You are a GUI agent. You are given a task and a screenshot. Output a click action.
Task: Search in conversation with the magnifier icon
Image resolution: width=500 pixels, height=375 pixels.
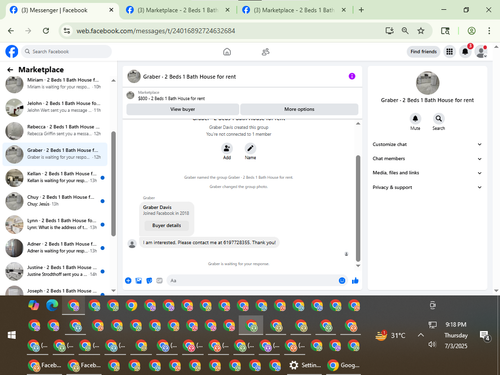pyautogui.click(x=439, y=118)
